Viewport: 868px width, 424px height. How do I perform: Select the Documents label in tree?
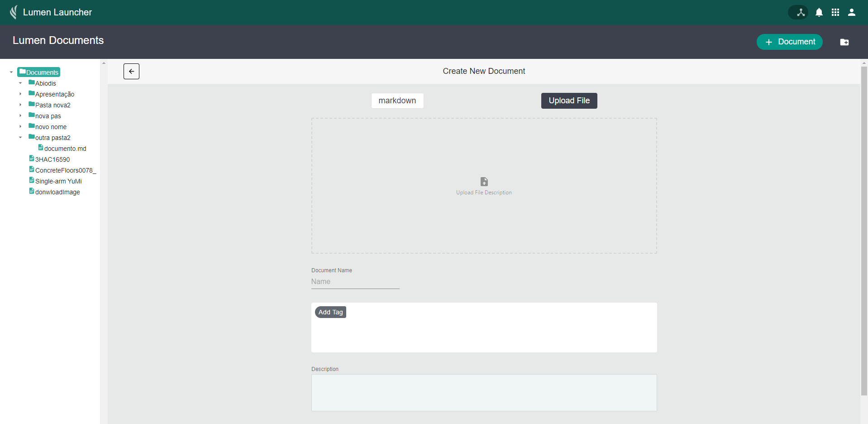pyautogui.click(x=42, y=72)
